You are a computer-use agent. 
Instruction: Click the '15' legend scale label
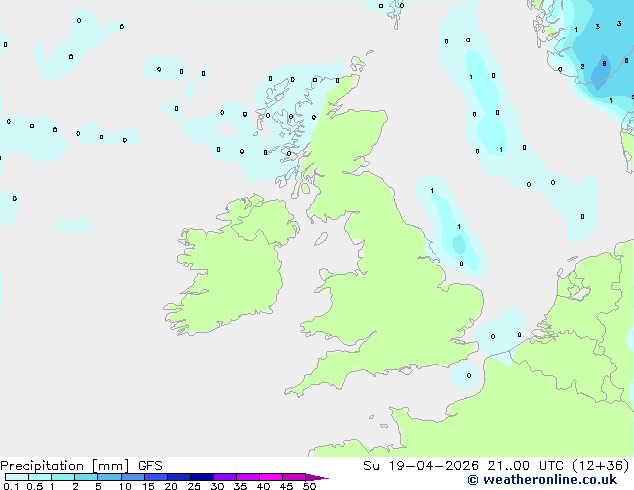(x=148, y=486)
